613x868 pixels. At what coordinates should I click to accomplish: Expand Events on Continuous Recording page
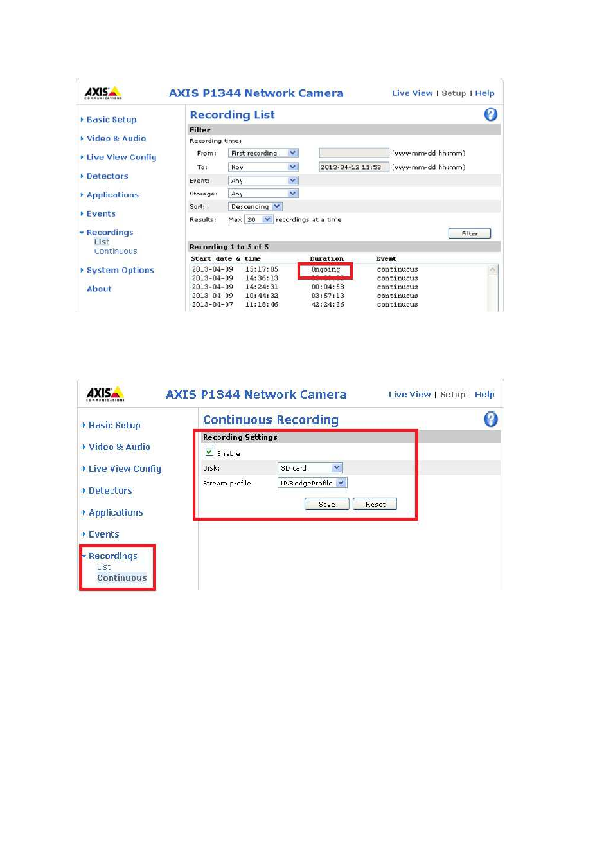103,534
